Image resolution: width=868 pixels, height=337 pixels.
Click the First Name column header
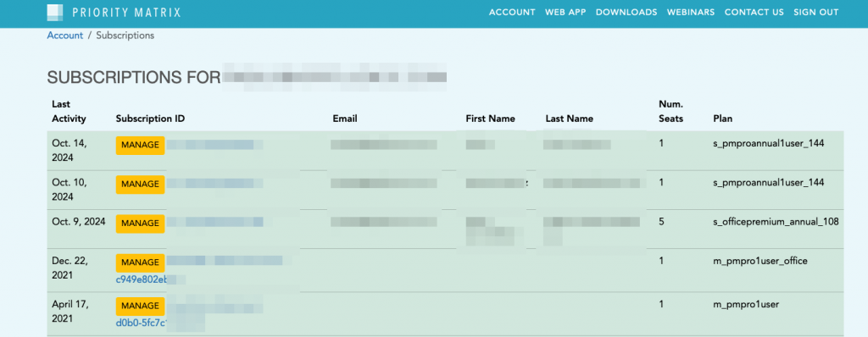pos(490,119)
